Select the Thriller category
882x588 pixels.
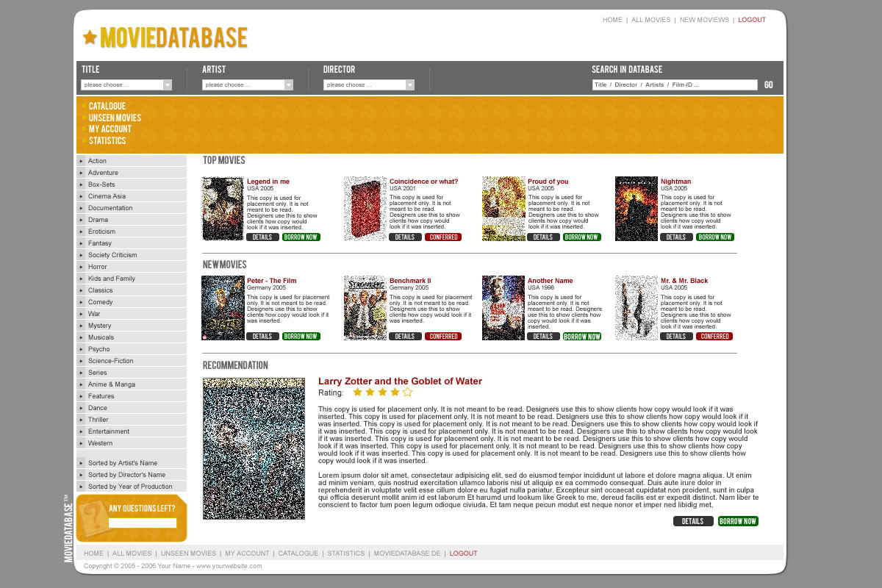tap(132, 420)
